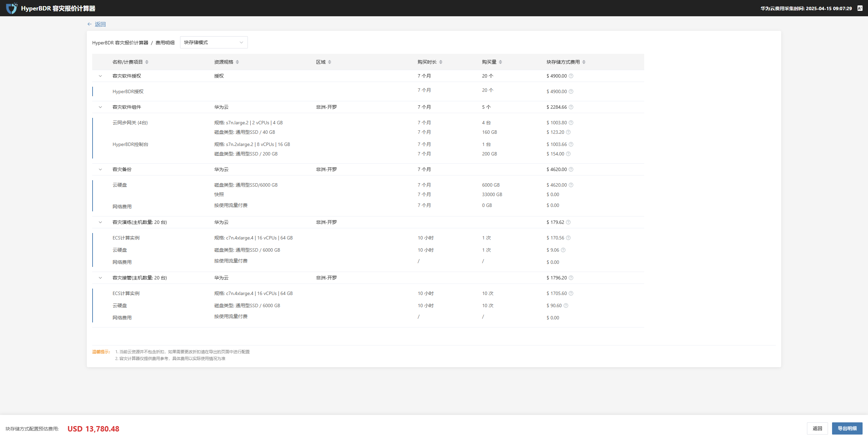Click help icon beside $ 179.62
The image size is (868, 442).
[568, 222]
